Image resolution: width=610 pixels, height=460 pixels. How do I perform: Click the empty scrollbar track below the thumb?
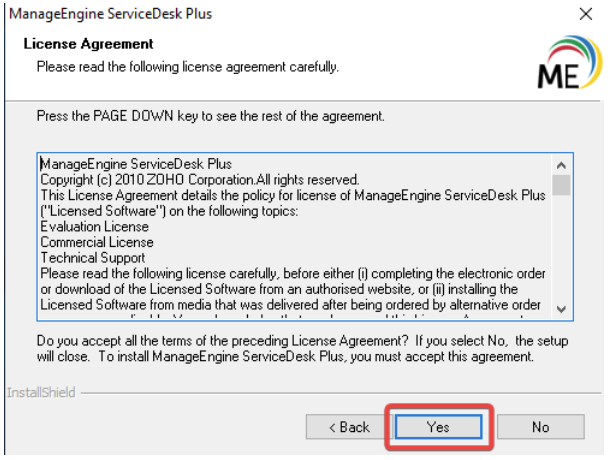(561, 250)
